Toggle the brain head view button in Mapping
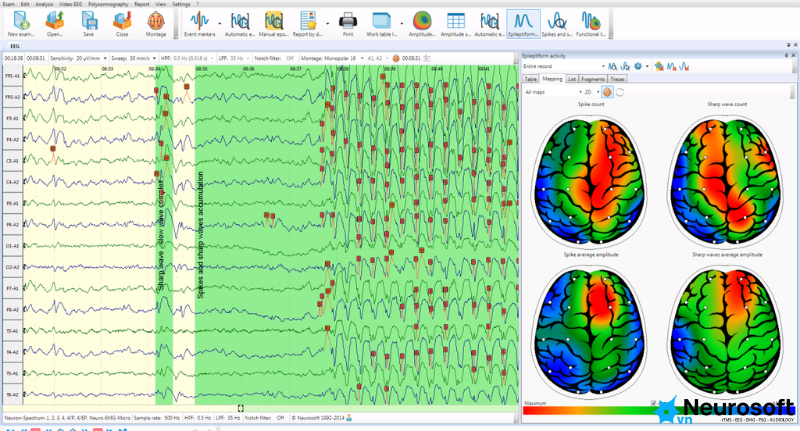This screenshot has width=800, height=431. 607,92
